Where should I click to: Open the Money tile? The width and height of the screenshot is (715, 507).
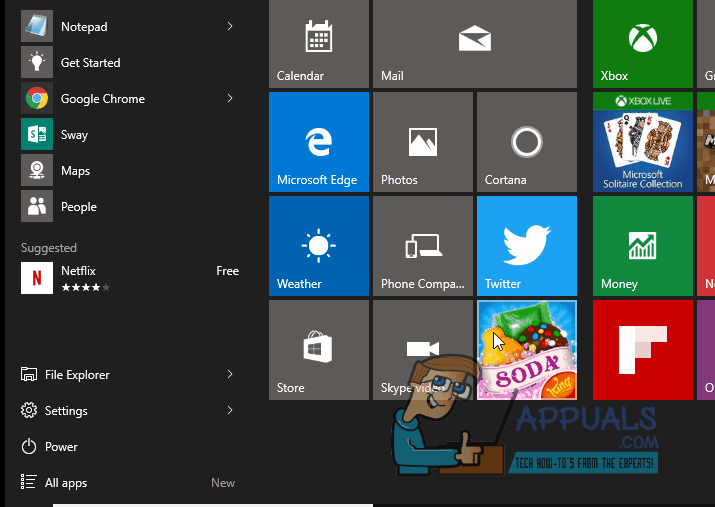(x=642, y=246)
